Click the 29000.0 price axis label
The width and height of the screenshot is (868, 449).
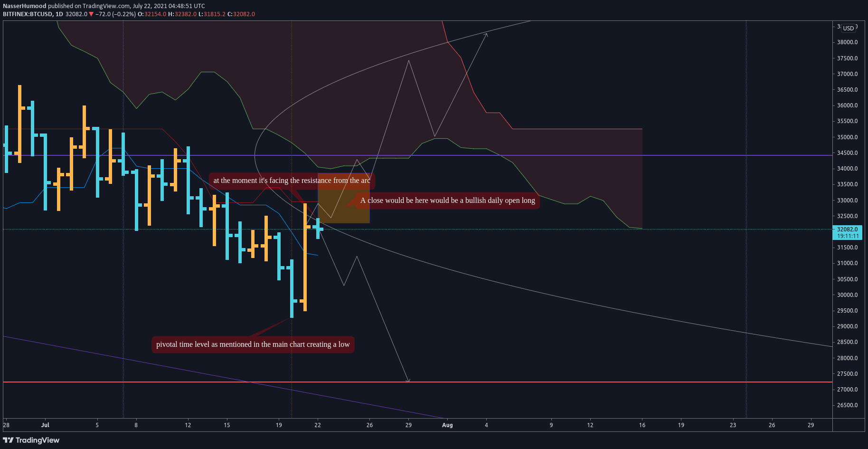point(848,326)
